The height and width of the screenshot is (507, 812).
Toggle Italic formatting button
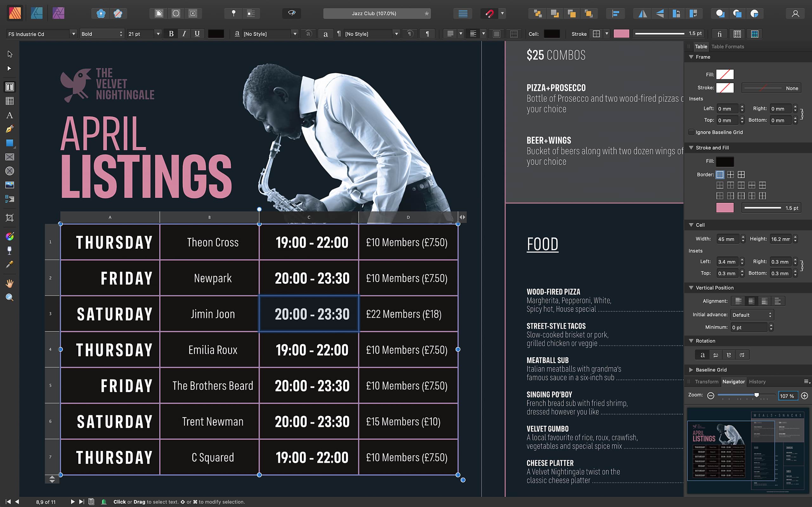(184, 34)
